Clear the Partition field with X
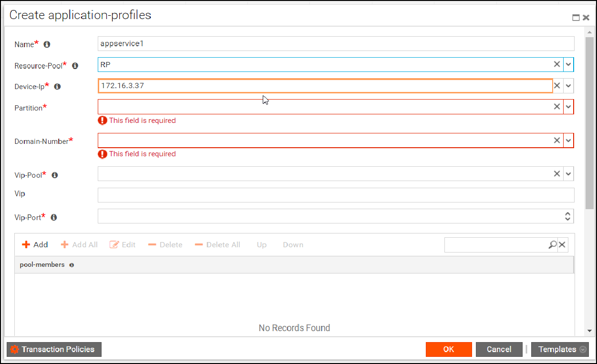 556,107
